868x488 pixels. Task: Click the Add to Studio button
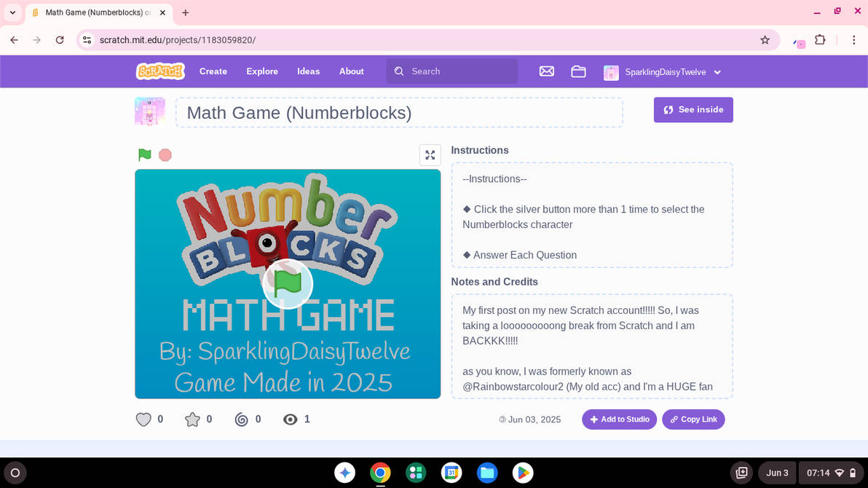[x=620, y=420]
